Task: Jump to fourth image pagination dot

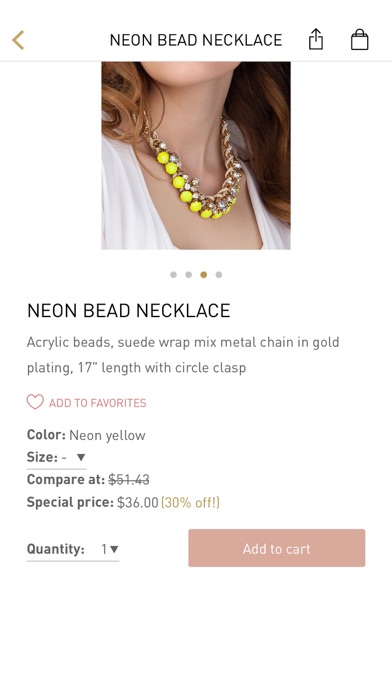Action: click(x=219, y=275)
